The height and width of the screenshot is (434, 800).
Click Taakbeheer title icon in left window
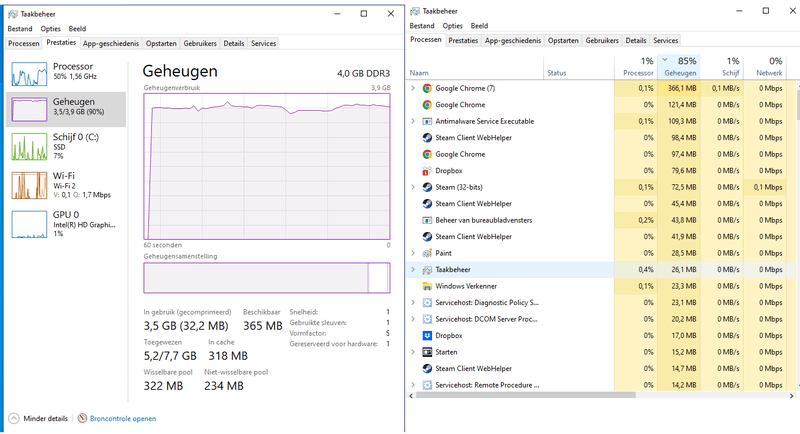tap(13, 14)
